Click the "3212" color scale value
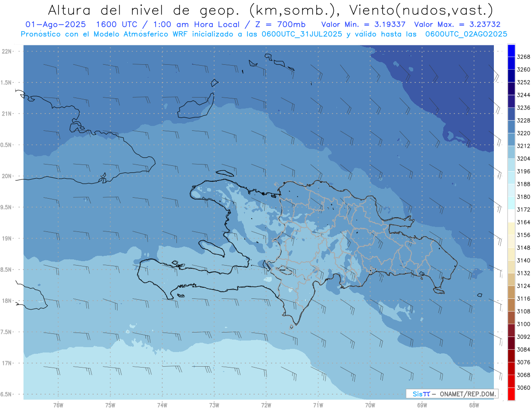Screen dimensions: 532x411 (x=524, y=146)
